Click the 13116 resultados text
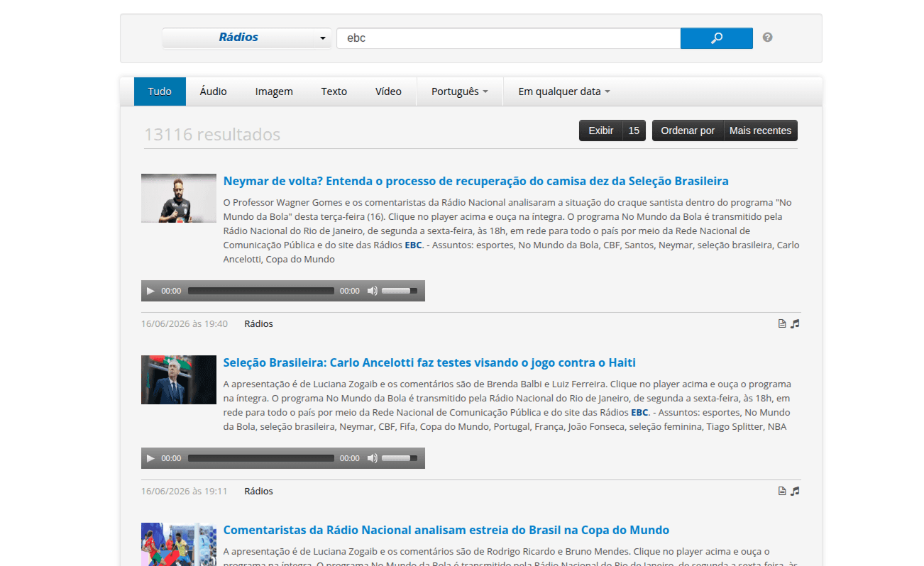Viewport: 924px width, 566px height. [x=212, y=134]
